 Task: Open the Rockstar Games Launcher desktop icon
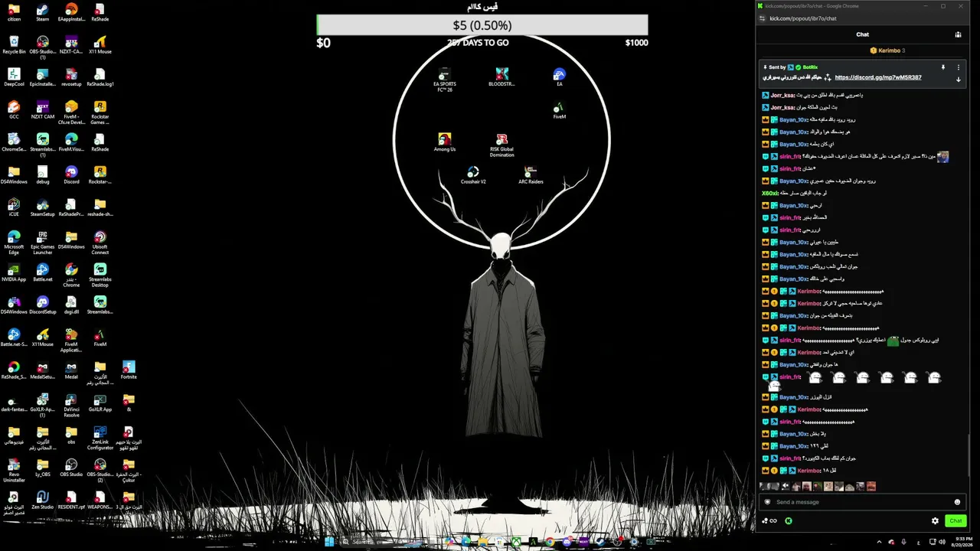pos(100,112)
